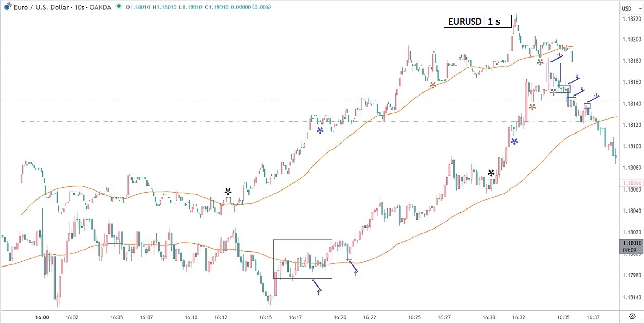
Task: Click the 1.18180 price axis label
Action: click(631, 61)
